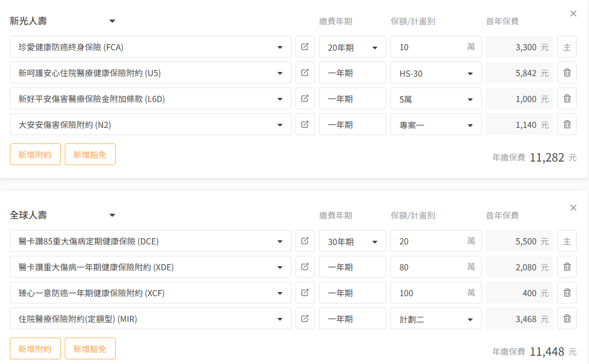589x364 pixels.
Task: Open external link for 醫卡讚85重大傷病定期健康保險 (DCE)
Action: point(305,241)
